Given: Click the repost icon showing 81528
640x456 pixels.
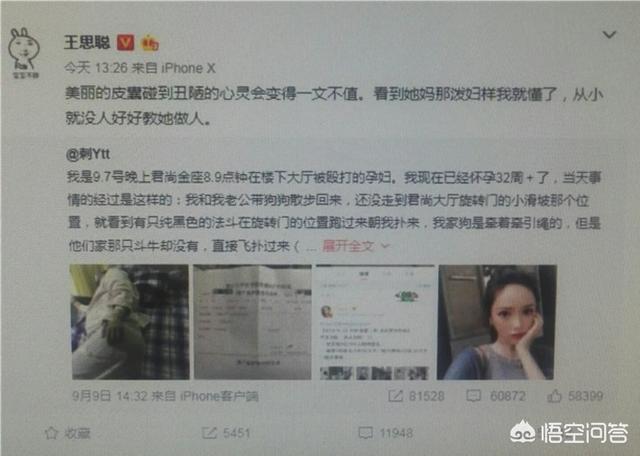Looking at the screenshot, I should pos(396,395).
